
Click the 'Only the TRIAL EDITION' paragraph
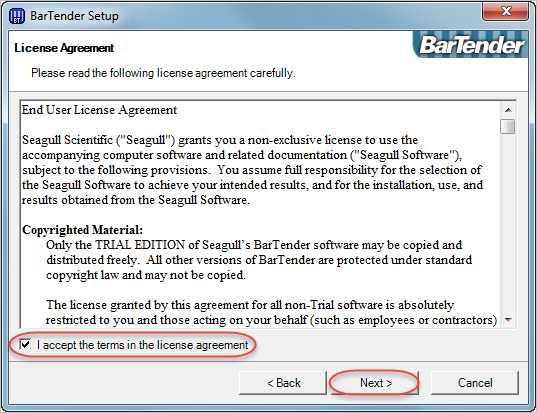(259, 260)
